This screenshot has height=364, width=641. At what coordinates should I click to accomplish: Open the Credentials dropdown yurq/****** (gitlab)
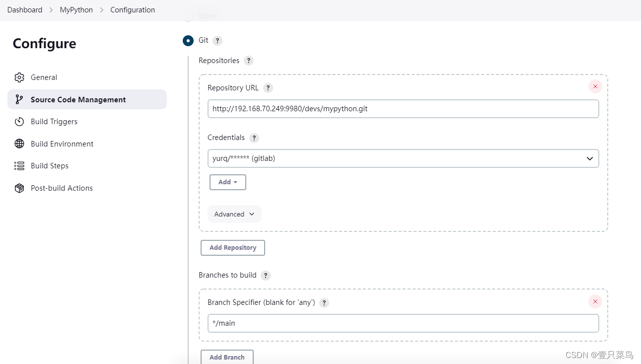coord(403,158)
